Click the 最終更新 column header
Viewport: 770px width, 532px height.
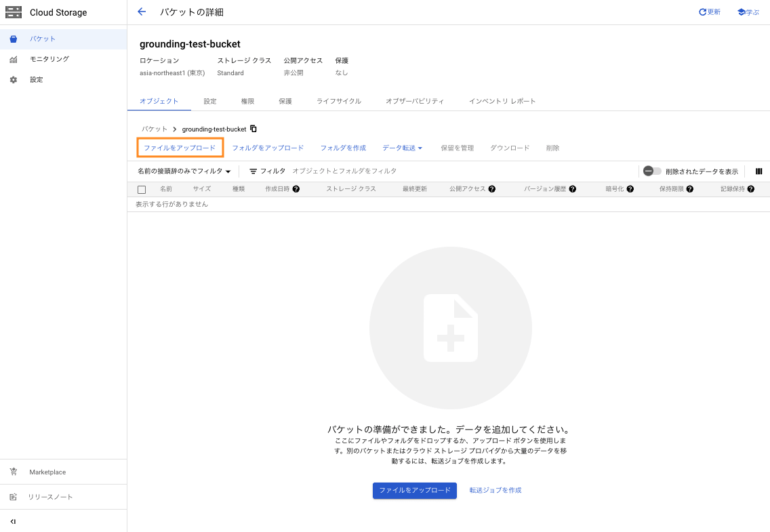coord(414,189)
